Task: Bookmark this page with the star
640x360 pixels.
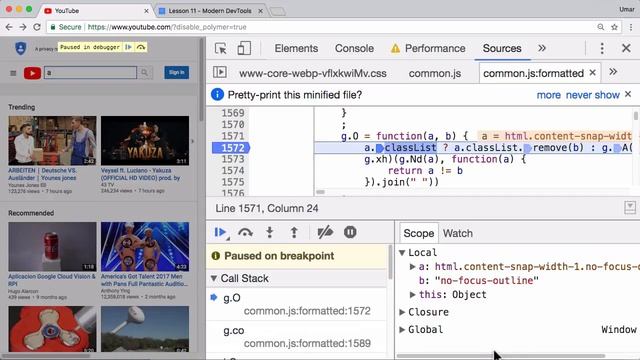Action: pos(614,27)
